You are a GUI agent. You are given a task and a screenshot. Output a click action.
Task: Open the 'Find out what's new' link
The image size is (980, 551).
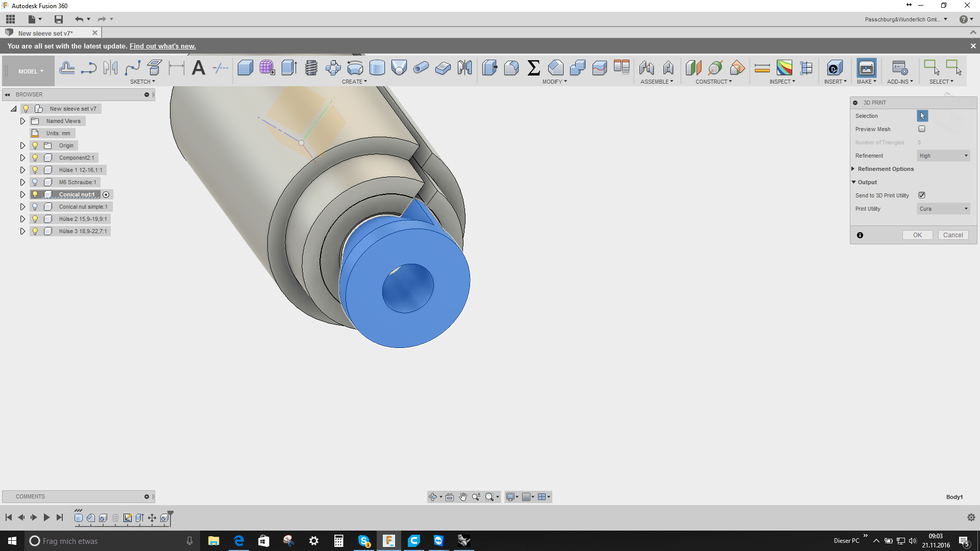[x=162, y=46]
